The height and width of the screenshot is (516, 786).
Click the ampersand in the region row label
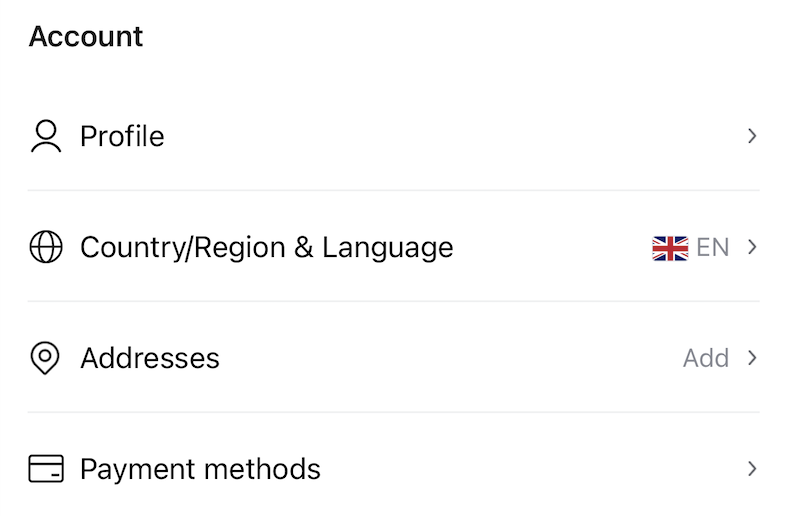pyautogui.click(x=304, y=247)
